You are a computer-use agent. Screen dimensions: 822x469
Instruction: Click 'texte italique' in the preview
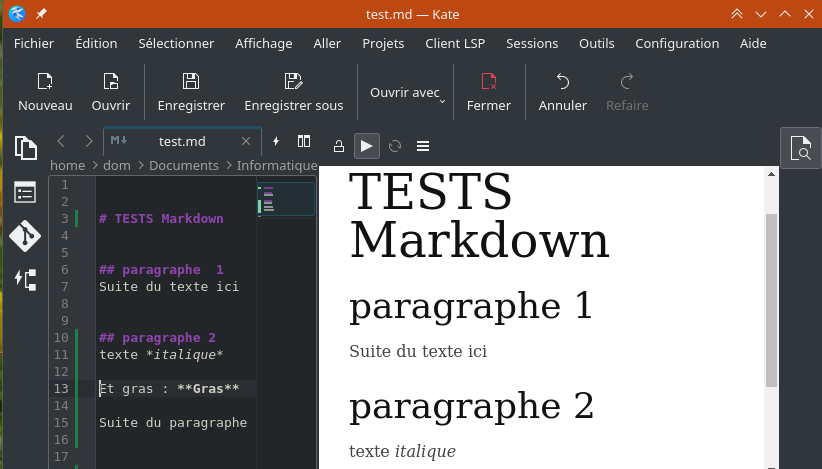click(x=402, y=451)
